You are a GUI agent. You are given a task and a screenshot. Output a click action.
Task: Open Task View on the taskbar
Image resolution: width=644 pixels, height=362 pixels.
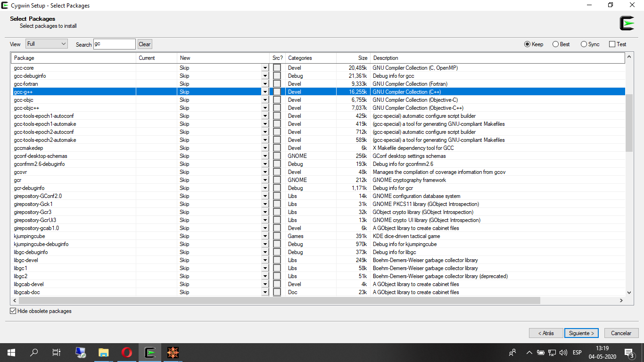[57, 353]
